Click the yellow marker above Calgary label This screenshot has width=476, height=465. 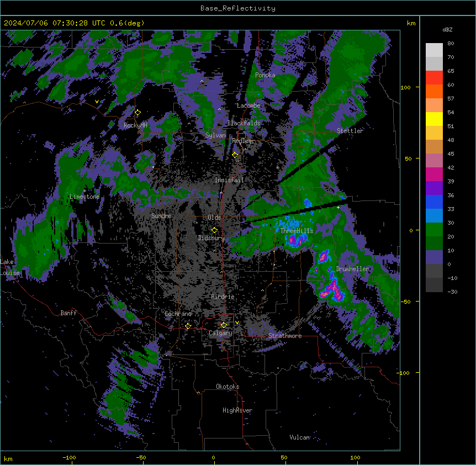pyautogui.click(x=224, y=325)
